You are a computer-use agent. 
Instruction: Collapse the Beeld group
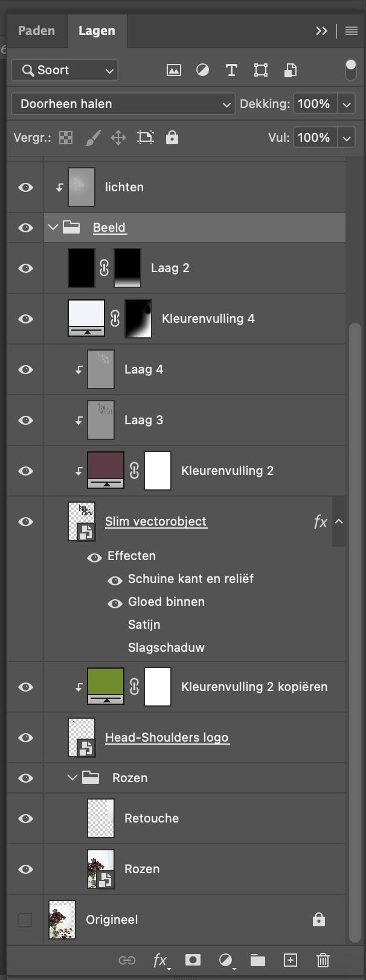(x=53, y=227)
